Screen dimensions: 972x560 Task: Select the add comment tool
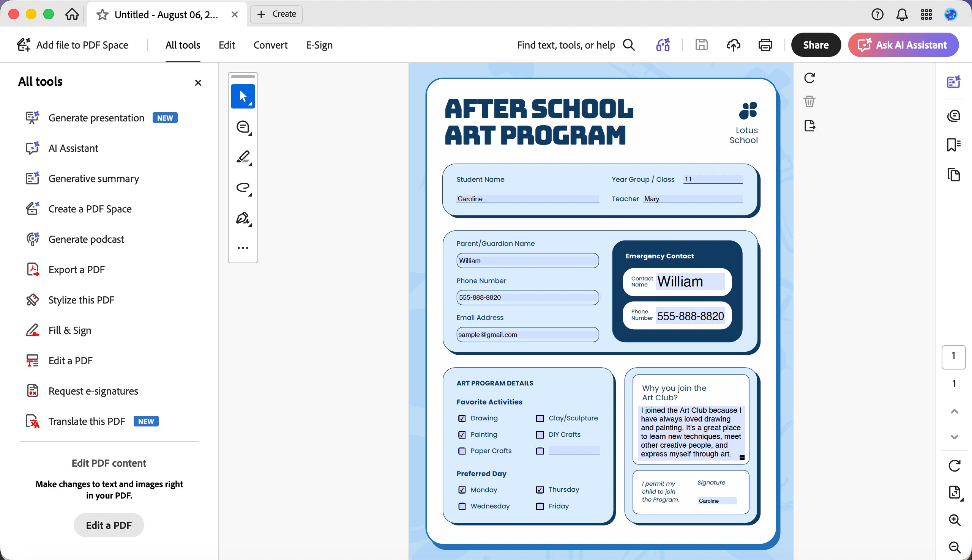[243, 127]
